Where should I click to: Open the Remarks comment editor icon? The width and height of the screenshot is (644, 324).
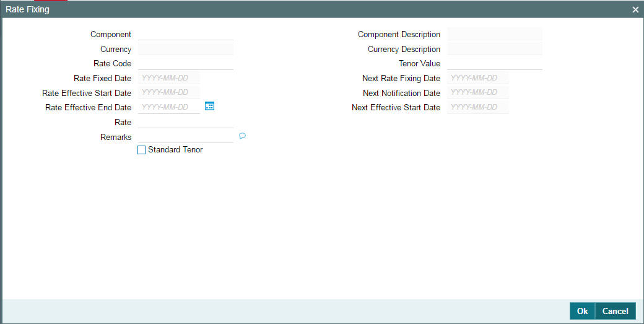tap(242, 136)
